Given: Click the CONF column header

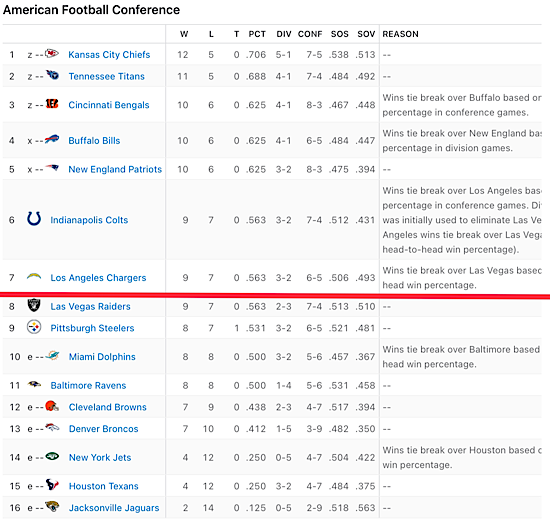Looking at the screenshot, I should [x=310, y=34].
